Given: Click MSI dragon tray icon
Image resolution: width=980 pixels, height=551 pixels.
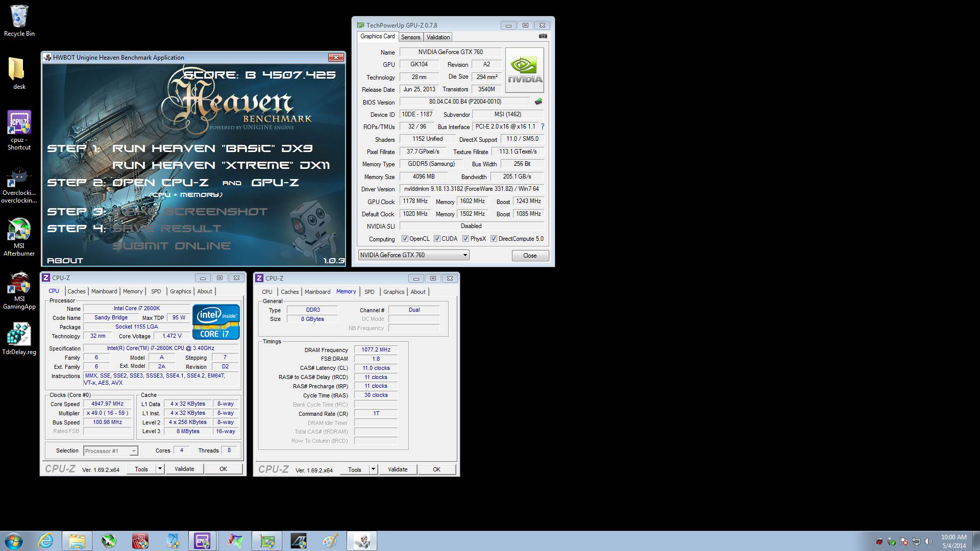Looking at the screenshot, I should 879,541.
